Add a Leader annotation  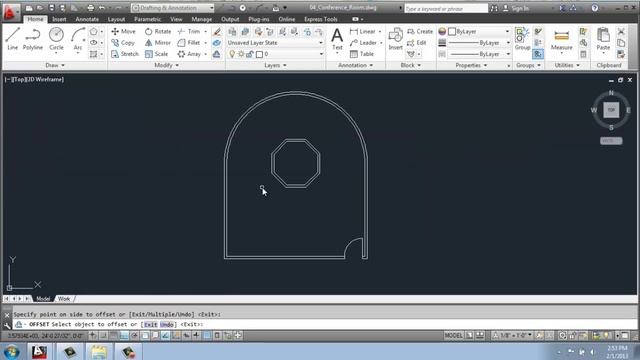(x=363, y=42)
